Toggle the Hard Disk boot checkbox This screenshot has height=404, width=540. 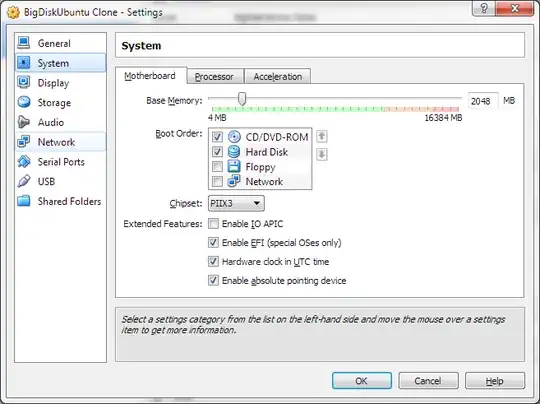tap(217, 152)
